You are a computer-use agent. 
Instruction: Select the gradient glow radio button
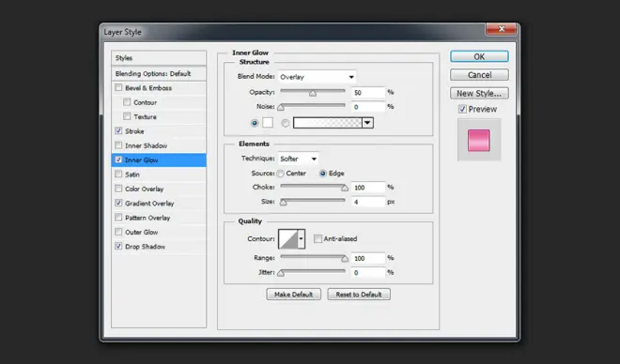pyautogui.click(x=285, y=123)
